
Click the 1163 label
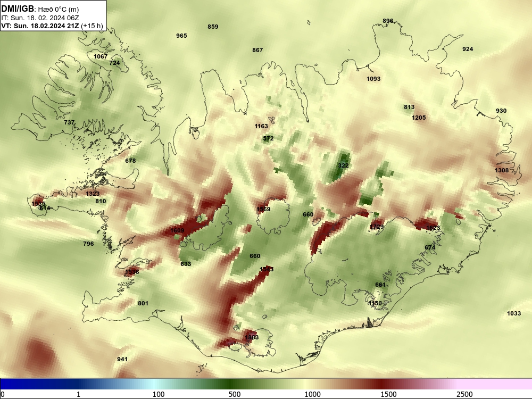pyautogui.click(x=261, y=126)
